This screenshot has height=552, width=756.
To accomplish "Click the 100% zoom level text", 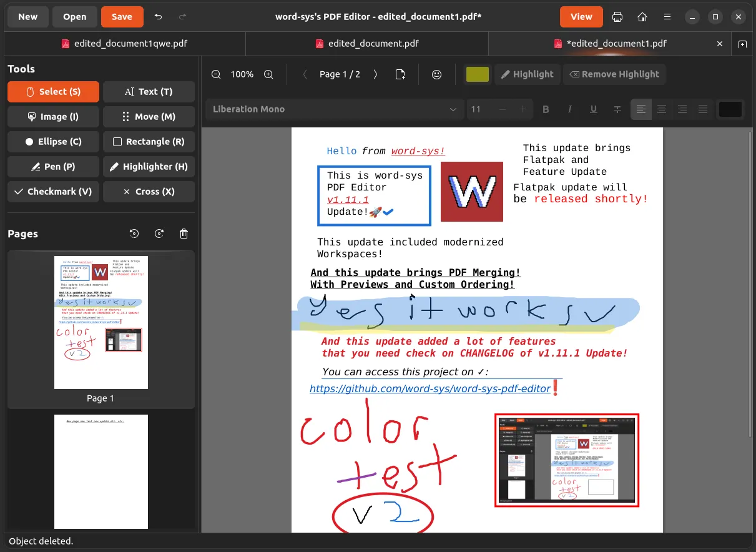I will pos(242,74).
